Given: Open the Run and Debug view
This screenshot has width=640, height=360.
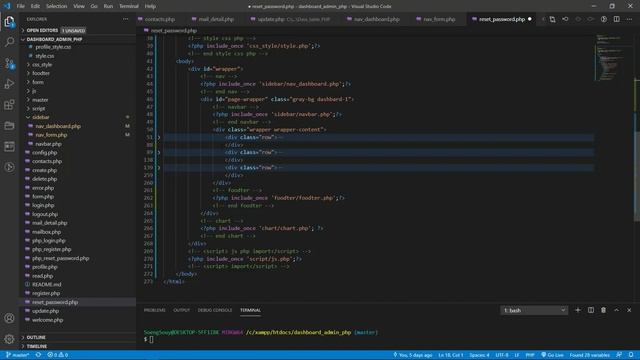Looking at the screenshot, I should (x=9, y=84).
